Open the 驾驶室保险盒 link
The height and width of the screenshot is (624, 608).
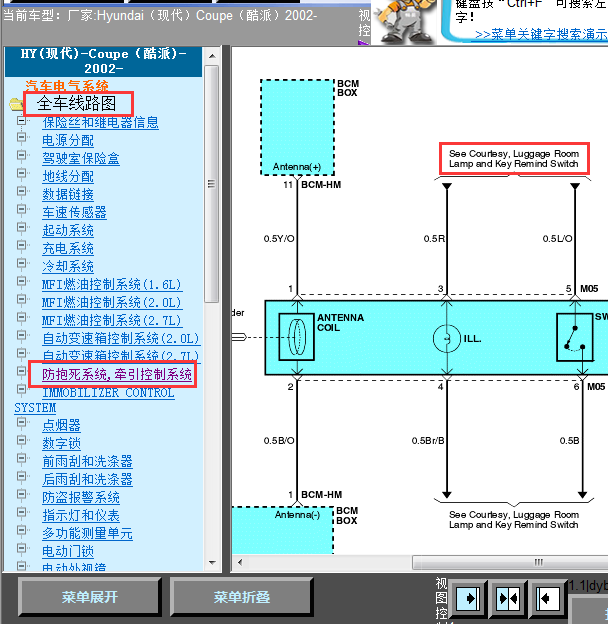81,158
